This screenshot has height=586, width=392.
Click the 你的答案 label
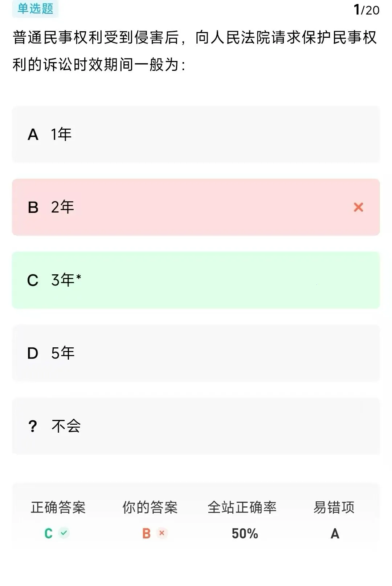(x=150, y=507)
